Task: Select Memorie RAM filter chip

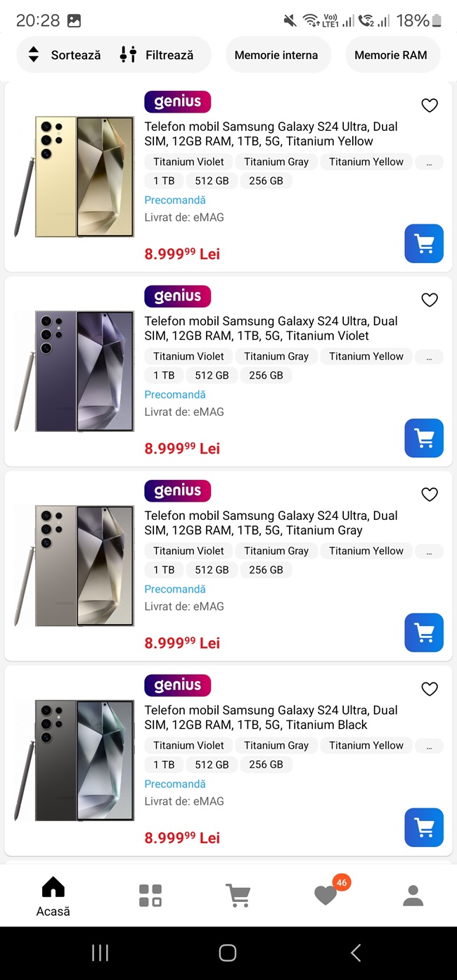Action: 391,55
